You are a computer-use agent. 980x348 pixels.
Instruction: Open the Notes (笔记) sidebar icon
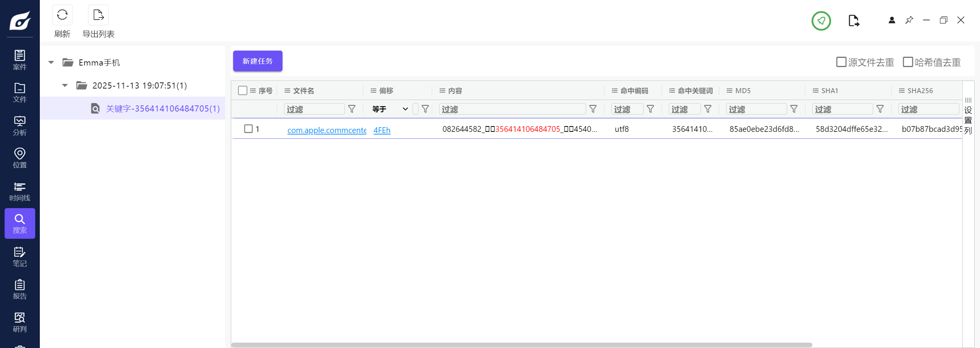point(20,257)
